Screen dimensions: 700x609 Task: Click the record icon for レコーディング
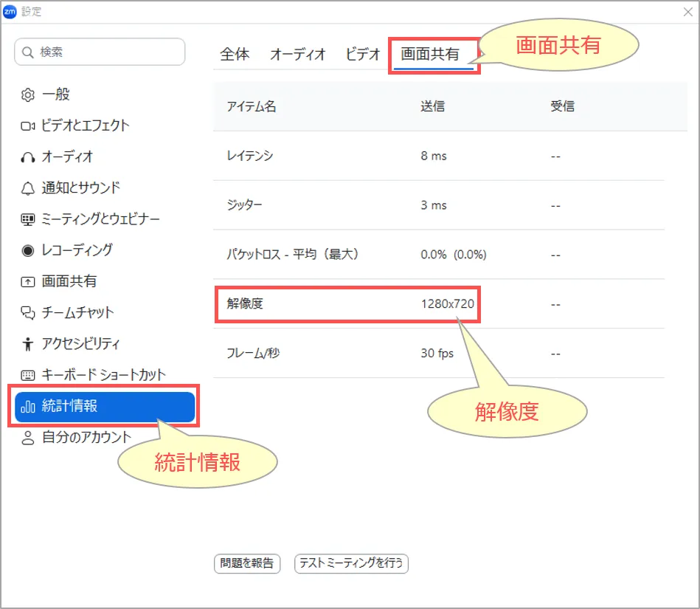28,250
